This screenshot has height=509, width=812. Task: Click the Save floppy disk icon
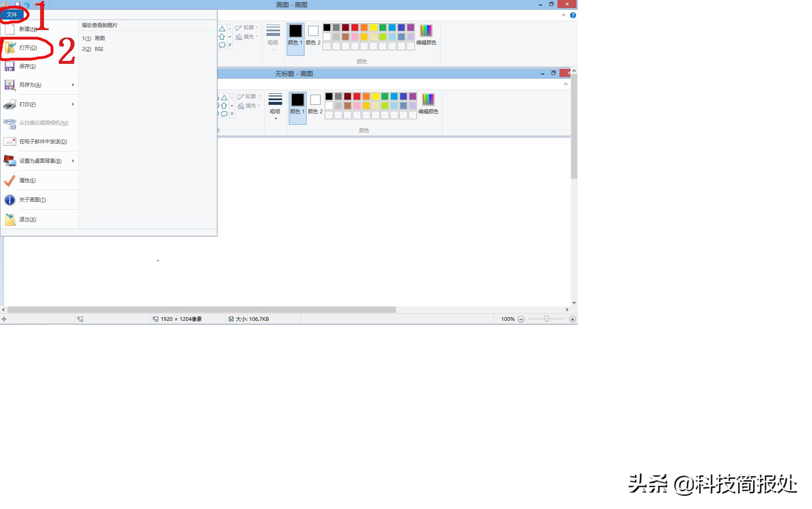[x=10, y=66]
